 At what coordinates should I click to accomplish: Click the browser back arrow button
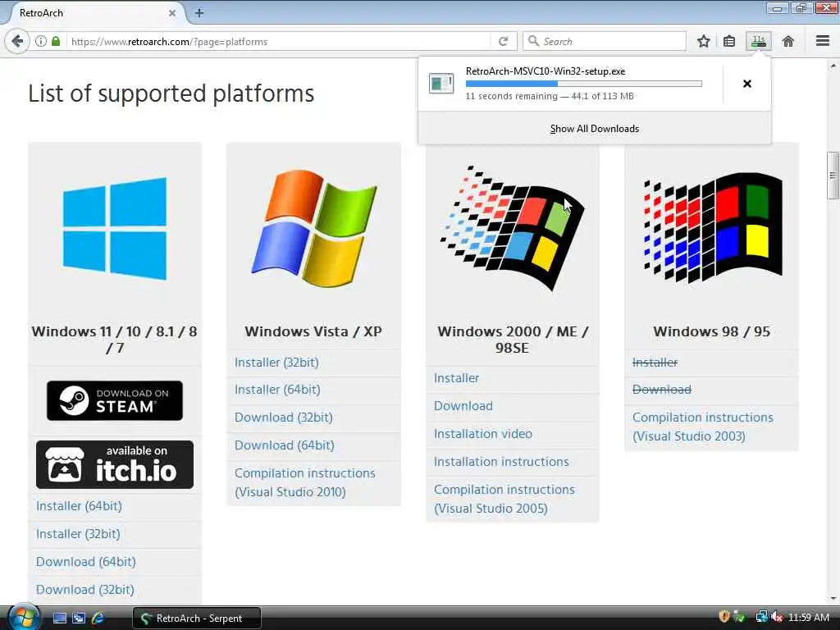pyautogui.click(x=17, y=41)
